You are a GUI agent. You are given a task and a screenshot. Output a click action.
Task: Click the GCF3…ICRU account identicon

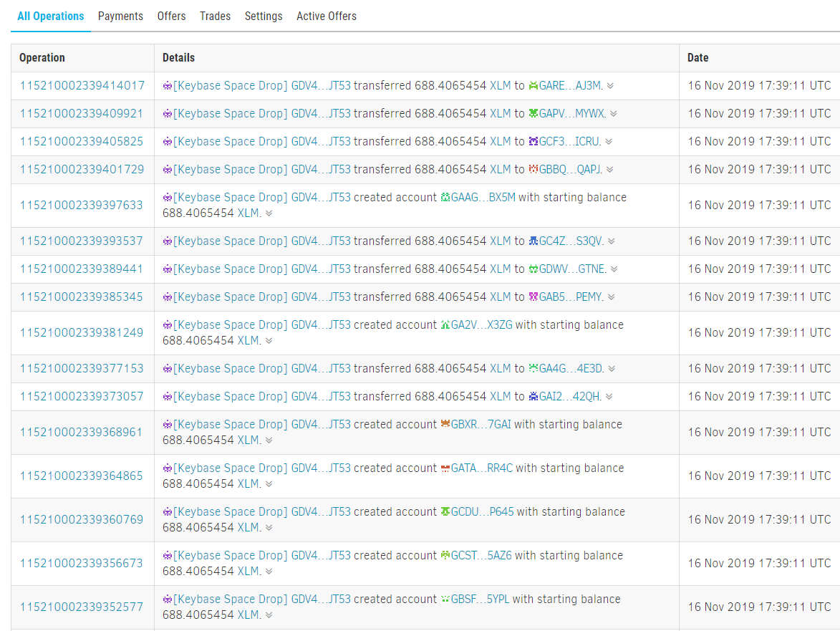(x=533, y=141)
